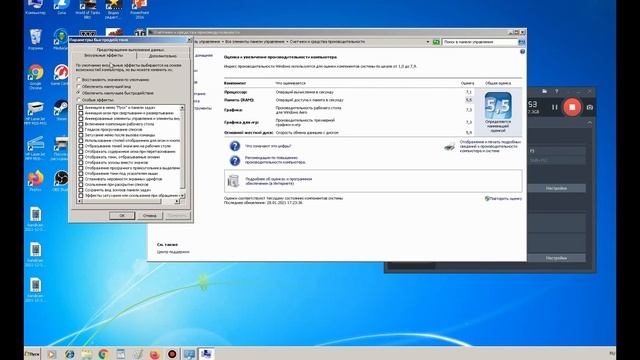Viewport: 640px width, 360px height.
Task: Click the printer icon for detailed performance info
Action: [x=449, y=147]
